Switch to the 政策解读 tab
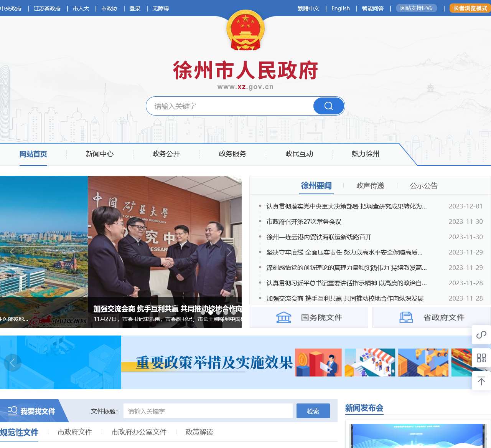The image size is (491, 448). [x=200, y=432]
